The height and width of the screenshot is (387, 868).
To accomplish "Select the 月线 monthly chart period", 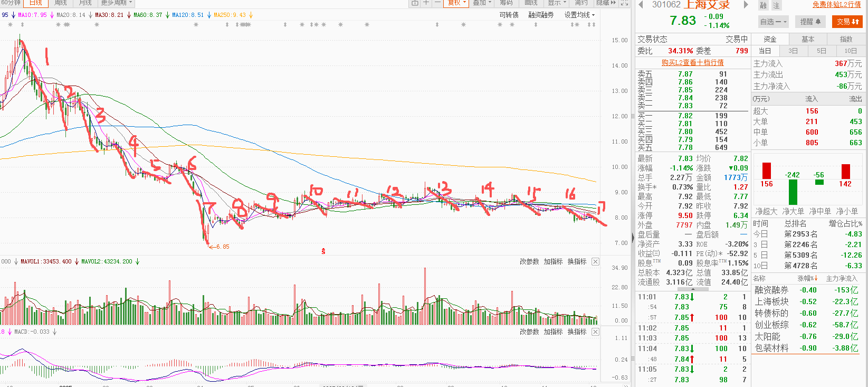I will tap(85, 3).
